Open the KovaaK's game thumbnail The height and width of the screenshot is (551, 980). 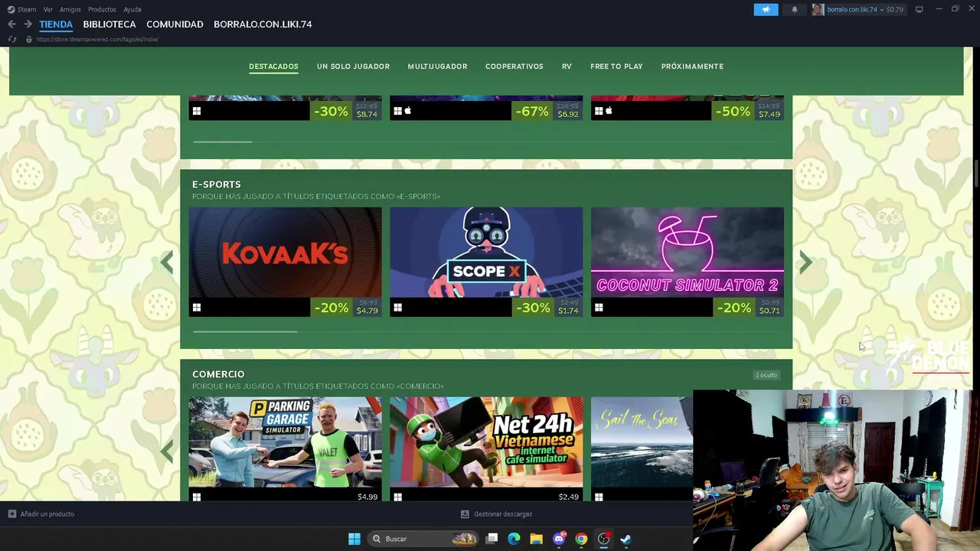tap(285, 253)
